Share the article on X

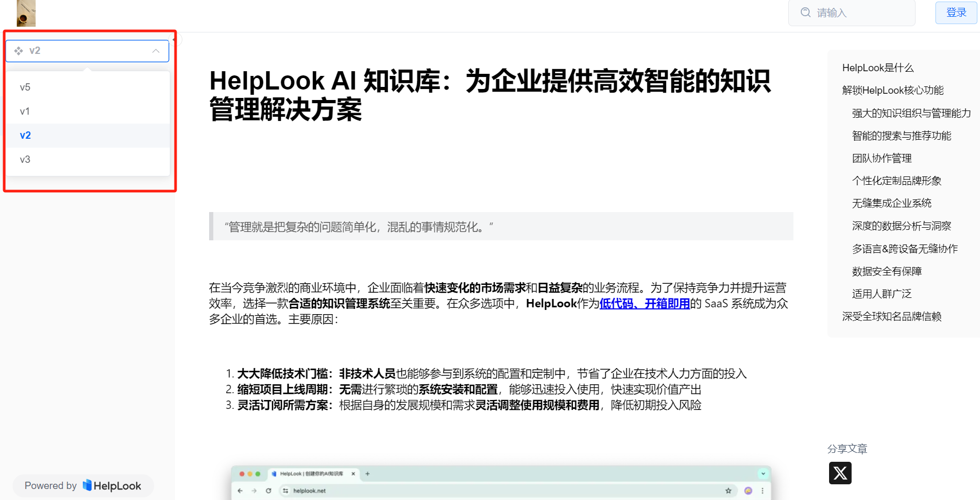pyautogui.click(x=840, y=473)
